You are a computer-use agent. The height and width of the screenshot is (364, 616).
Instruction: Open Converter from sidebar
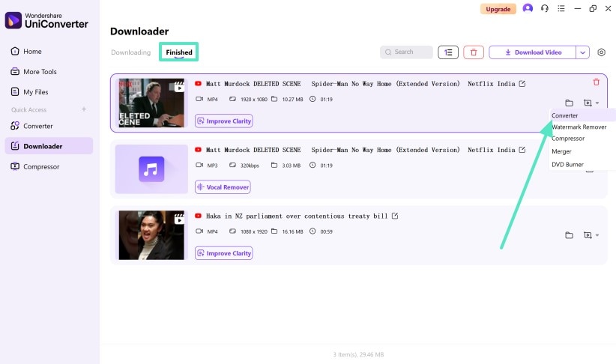31,126
